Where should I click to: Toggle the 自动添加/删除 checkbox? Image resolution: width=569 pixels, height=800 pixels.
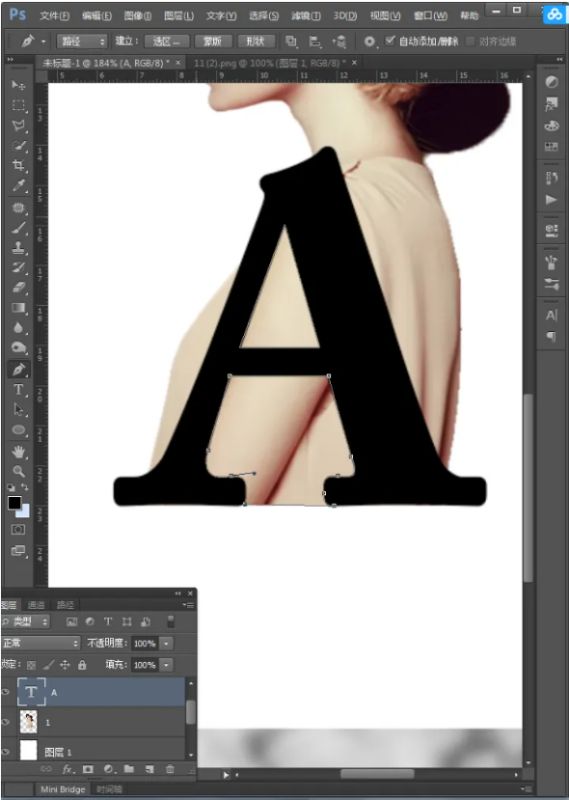pos(390,40)
